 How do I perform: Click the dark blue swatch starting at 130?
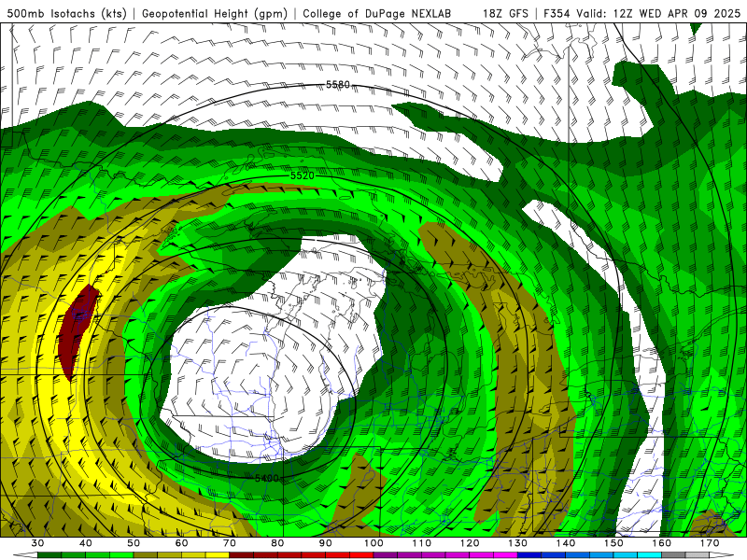[x=529, y=555]
